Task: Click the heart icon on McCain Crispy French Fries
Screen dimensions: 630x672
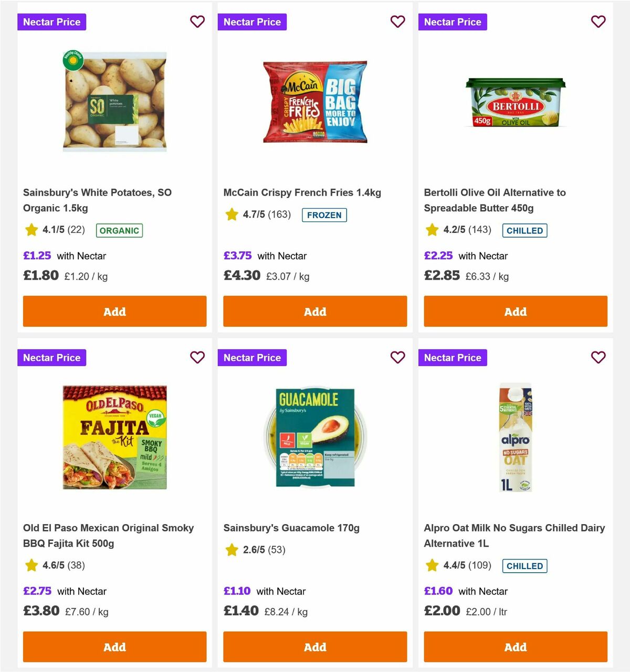Action: coord(398,22)
